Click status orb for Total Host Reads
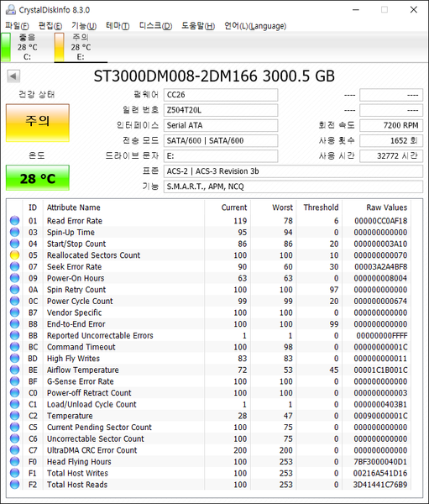The height and width of the screenshot is (504, 429). pyautogui.click(x=14, y=484)
